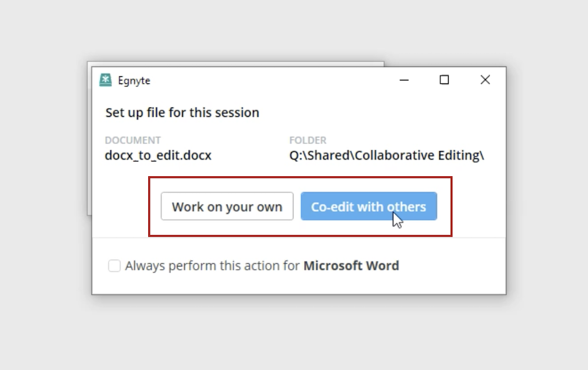Enable Always perform this action for Microsoft Word
The image size is (588, 370).
click(x=114, y=265)
